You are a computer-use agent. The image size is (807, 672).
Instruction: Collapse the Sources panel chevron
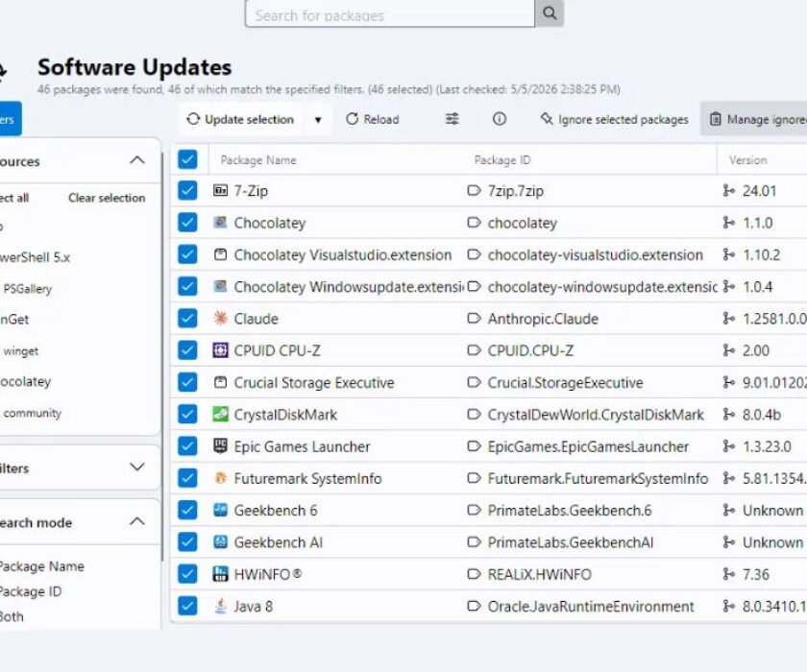(136, 160)
